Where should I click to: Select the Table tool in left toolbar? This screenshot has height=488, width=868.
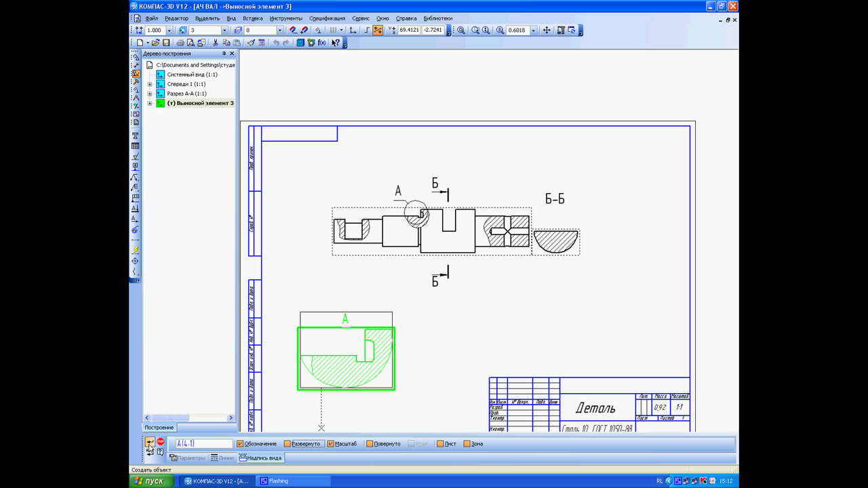136,146
